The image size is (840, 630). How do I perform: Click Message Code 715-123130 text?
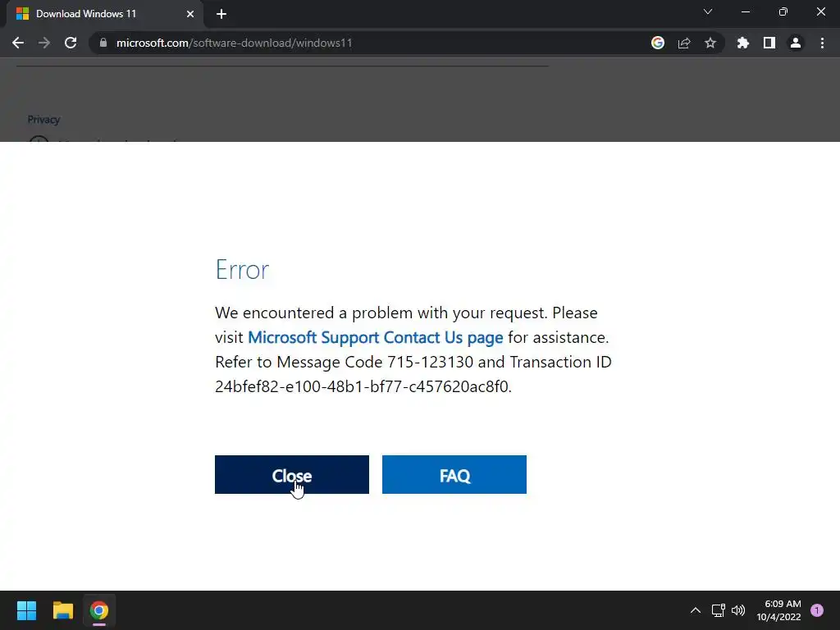pos(375,362)
